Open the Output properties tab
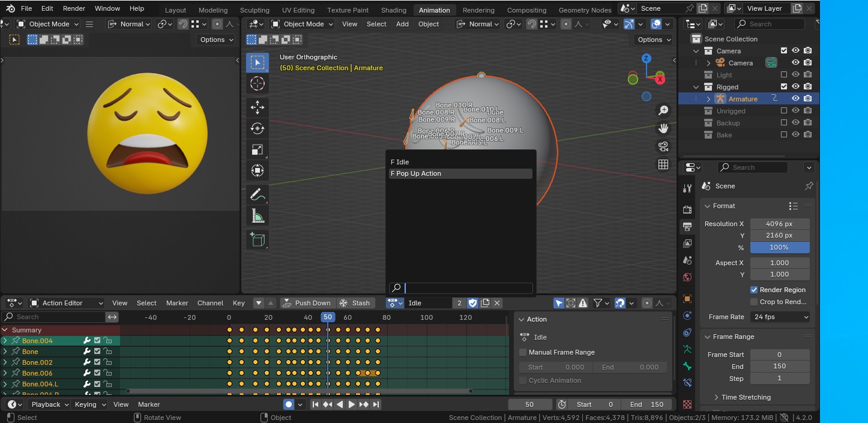Screen dimensions: 868x423 [687, 227]
